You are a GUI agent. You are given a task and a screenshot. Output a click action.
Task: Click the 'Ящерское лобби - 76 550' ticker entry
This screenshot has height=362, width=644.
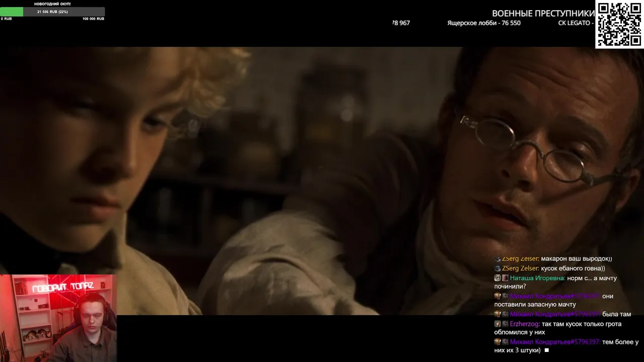tap(484, 23)
